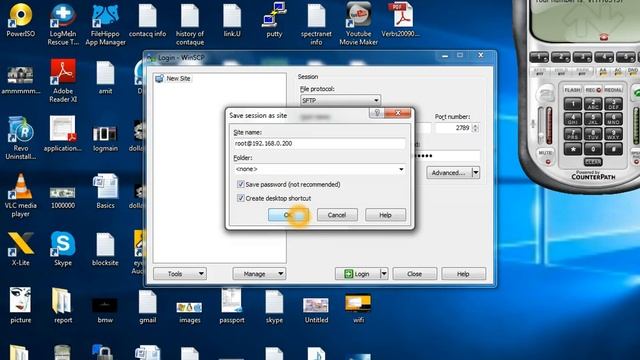Select the putty desktop icon
The height and width of the screenshot is (360, 640).
(274, 20)
